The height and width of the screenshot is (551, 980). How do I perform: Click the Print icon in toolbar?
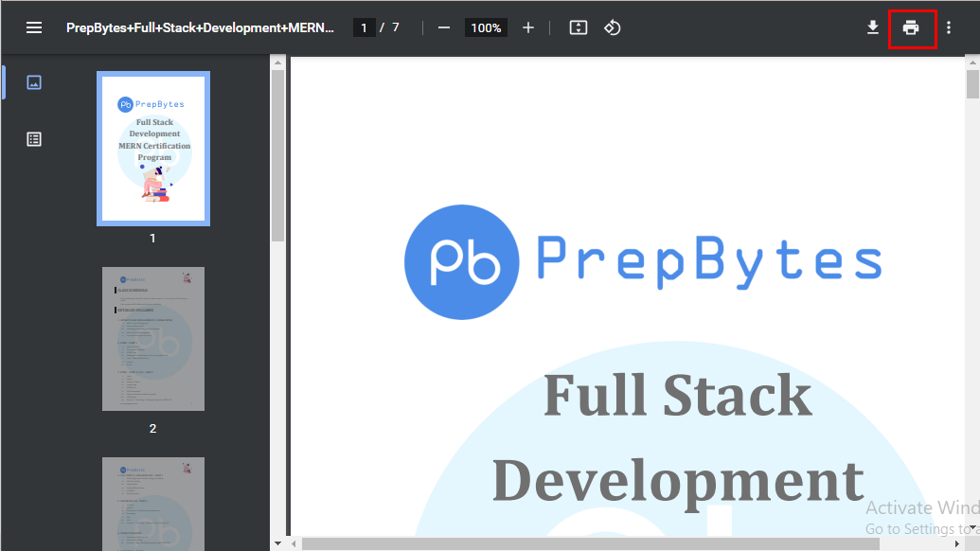911,27
